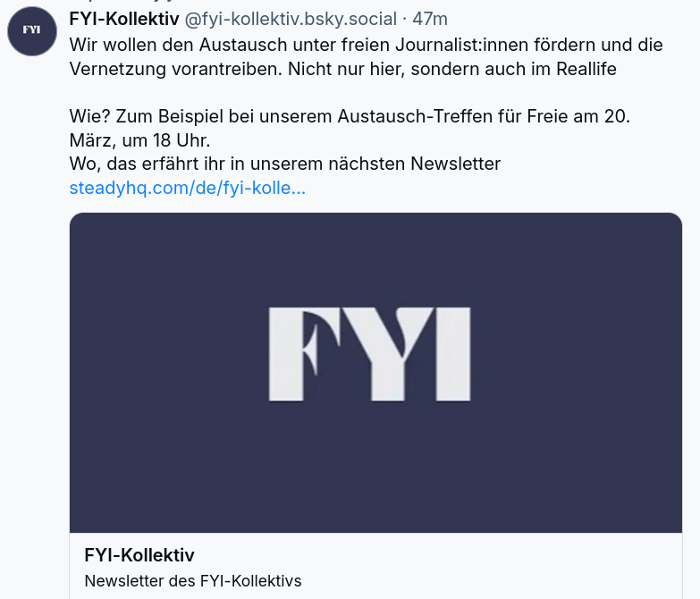
Task: Click the dot separator before the timestamp
Action: 404,19
